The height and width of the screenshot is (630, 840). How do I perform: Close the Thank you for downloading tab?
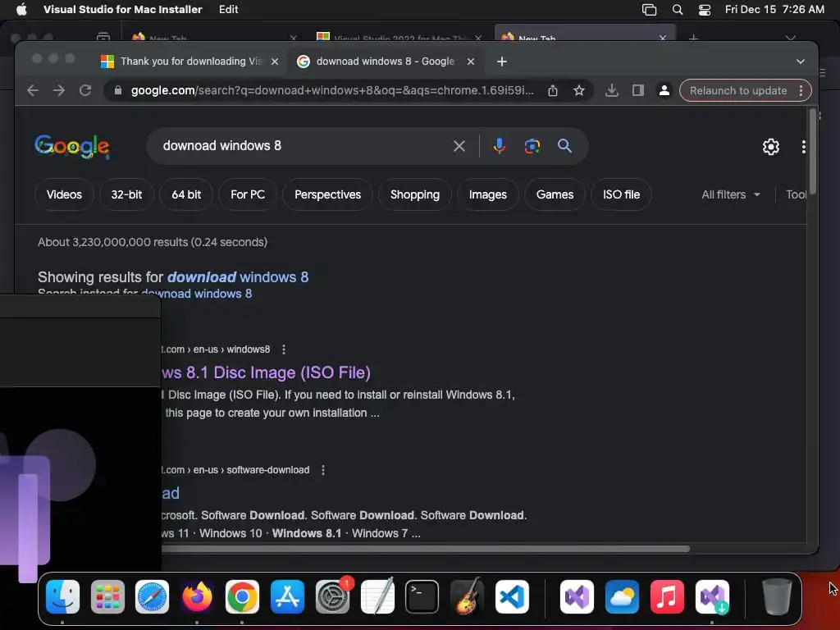[275, 62]
